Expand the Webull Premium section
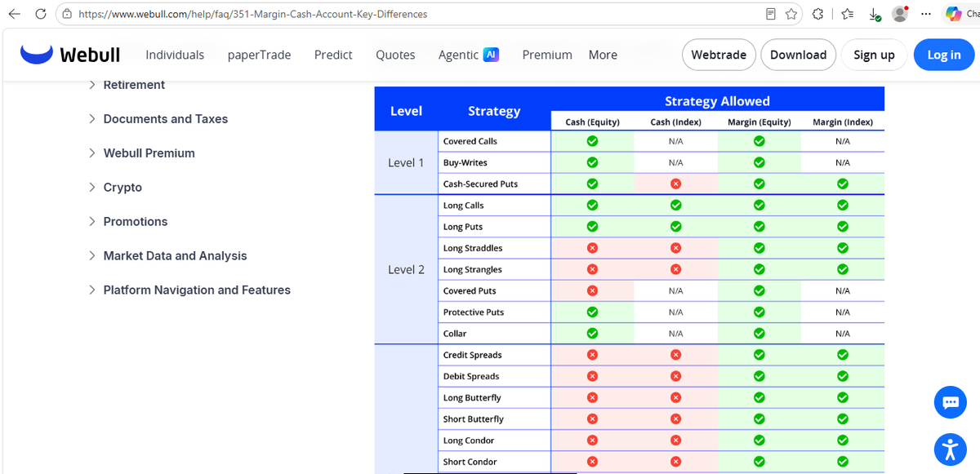 click(142, 153)
